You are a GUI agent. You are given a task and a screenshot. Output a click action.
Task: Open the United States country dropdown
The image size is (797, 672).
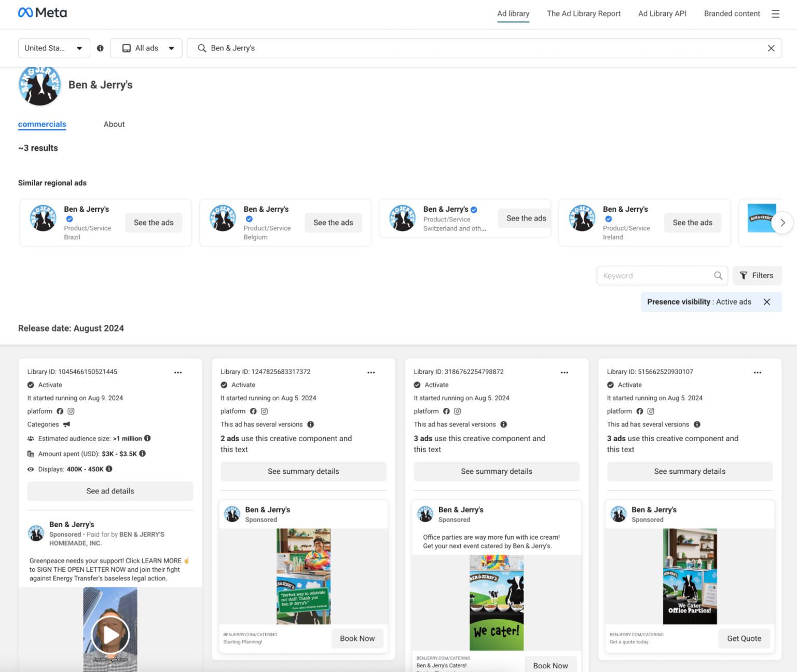tap(53, 48)
